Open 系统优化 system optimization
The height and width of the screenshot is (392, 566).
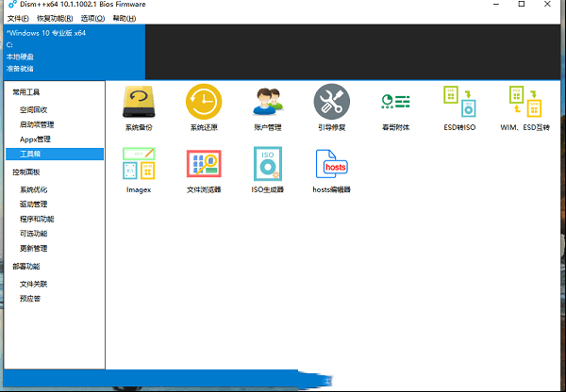click(x=34, y=189)
